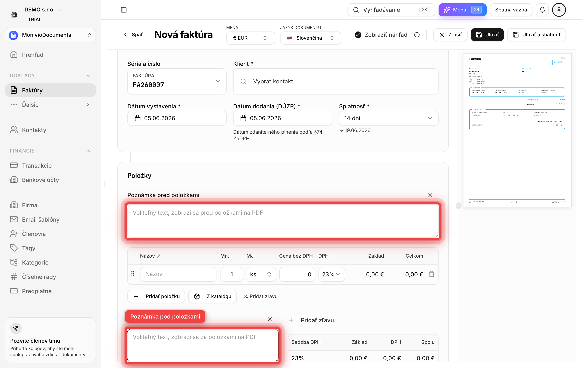Screen dimensions: 588x368
Task: Open the ks unit dropdown
Action: 261,274
